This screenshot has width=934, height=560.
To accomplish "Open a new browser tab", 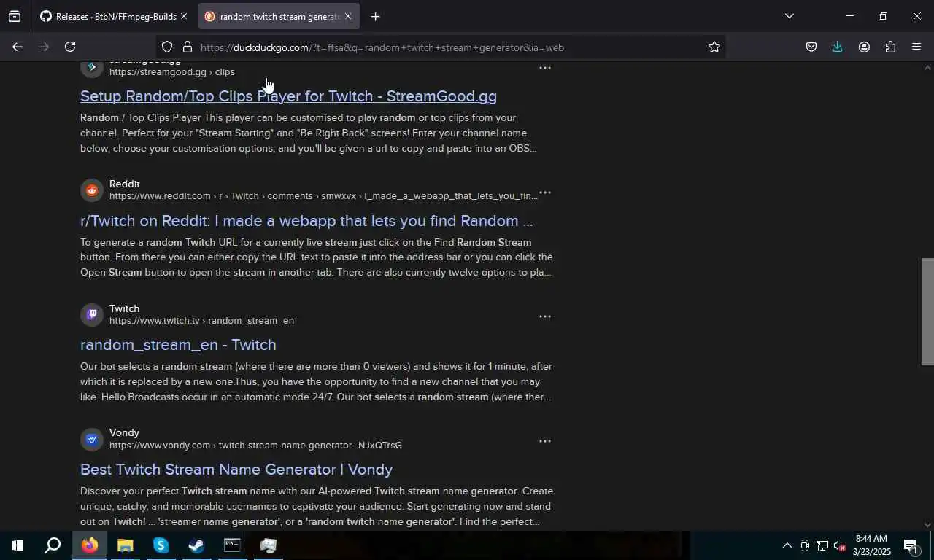I will pyautogui.click(x=375, y=16).
